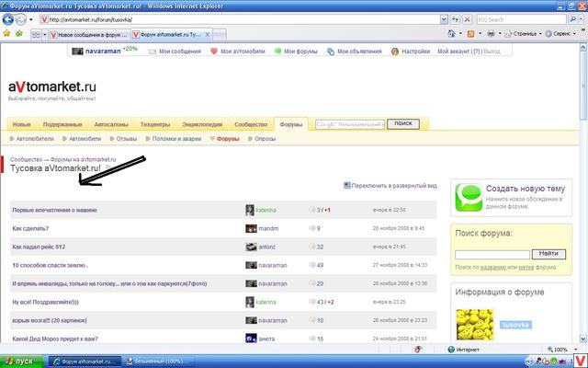This screenshot has width=588, height=368.
Task: Open the search options dropdown arrow
Action: pos(582,19)
